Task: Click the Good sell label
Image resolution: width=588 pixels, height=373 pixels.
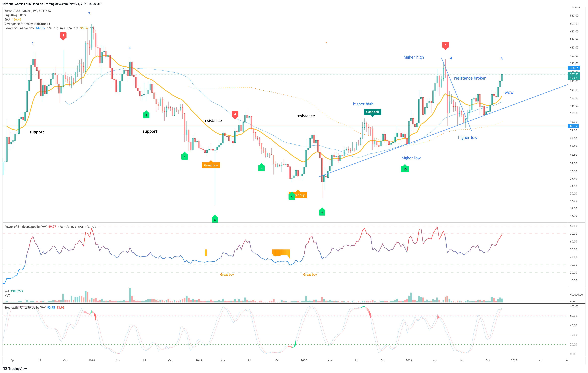Action: 372,112
